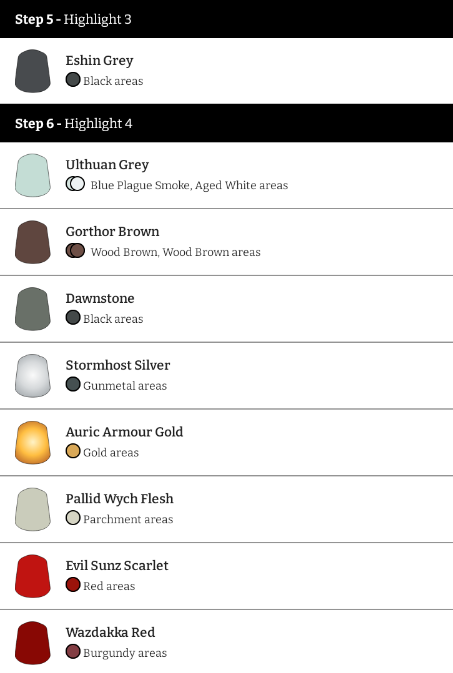Tap the Parchment areas color circle
453x673 pixels.
click(73, 518)
